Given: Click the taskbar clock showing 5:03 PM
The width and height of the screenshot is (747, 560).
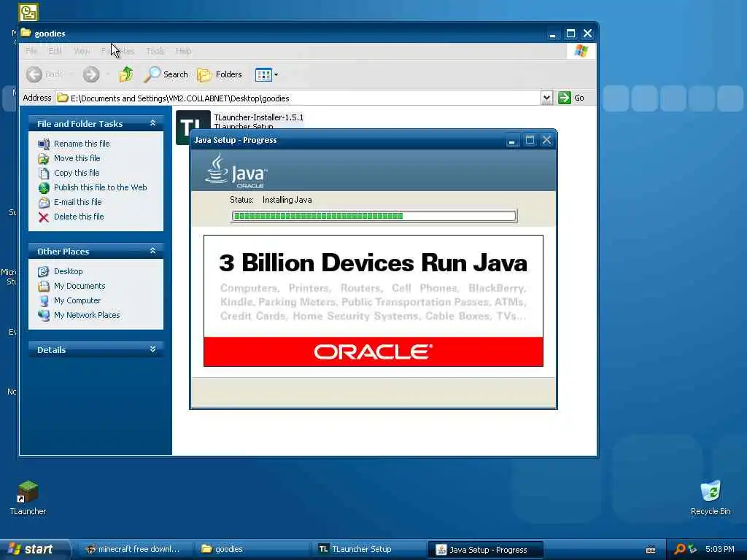Looking at the screenshot, I should [719, 549].
